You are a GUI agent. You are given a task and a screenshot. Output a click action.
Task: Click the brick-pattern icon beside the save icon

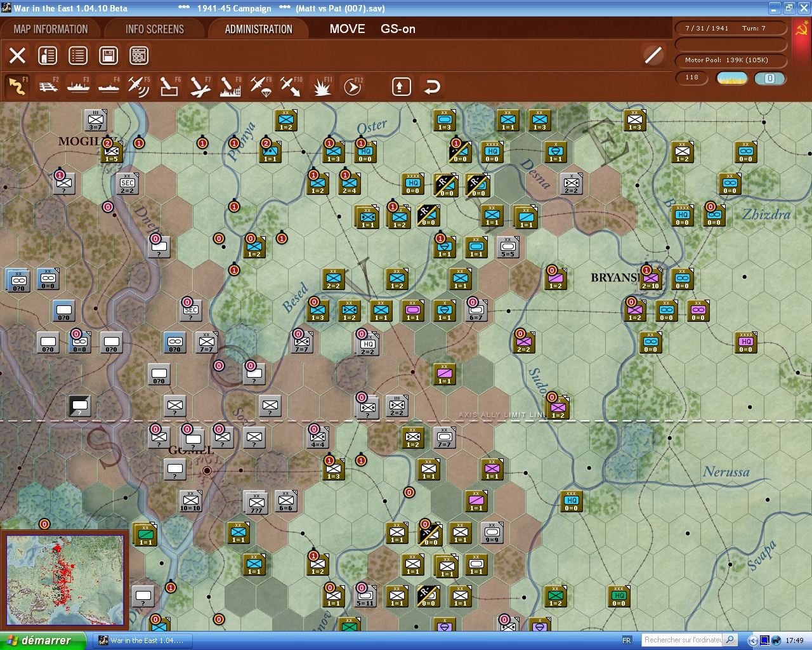139,55
